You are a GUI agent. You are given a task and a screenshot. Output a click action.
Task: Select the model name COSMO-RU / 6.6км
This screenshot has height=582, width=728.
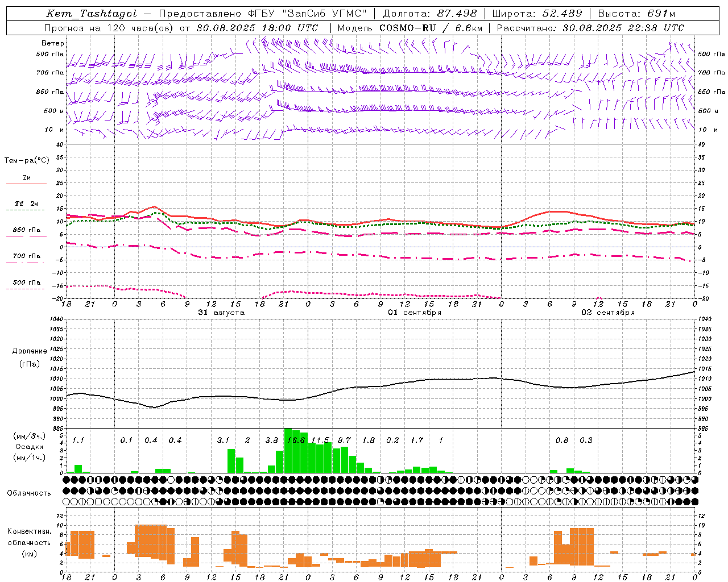tap(431, 28)
